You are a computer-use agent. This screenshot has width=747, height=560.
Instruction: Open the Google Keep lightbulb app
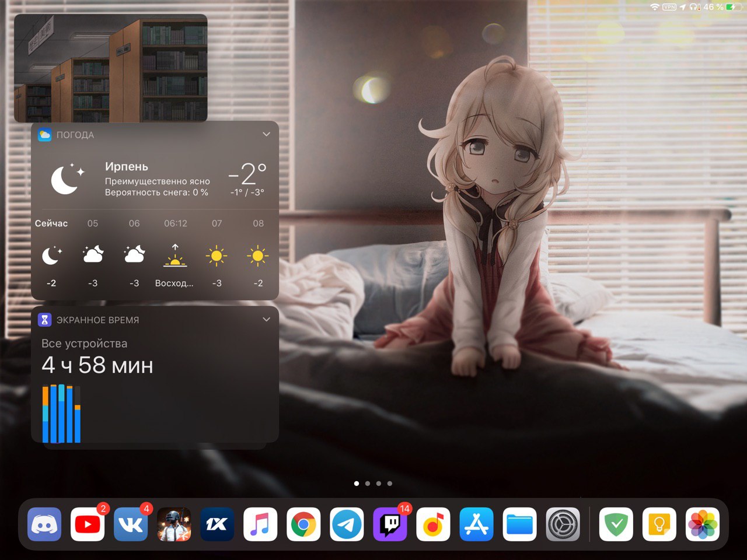click(x=659, y=524)
